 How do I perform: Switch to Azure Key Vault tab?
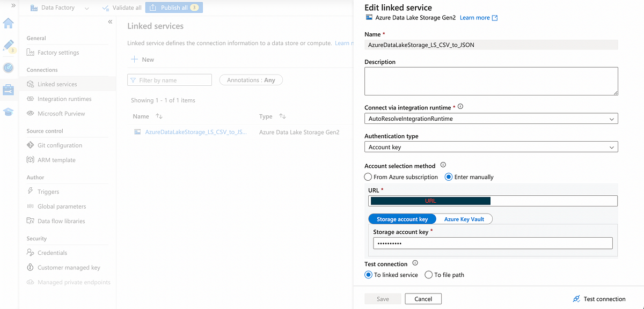point(464,219)
